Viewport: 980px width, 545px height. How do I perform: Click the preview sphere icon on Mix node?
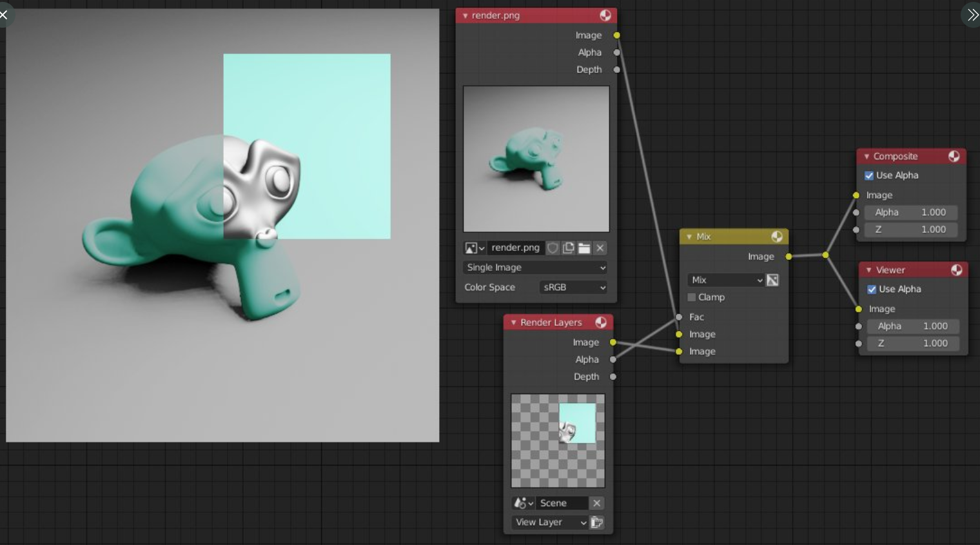click(777, 237)
